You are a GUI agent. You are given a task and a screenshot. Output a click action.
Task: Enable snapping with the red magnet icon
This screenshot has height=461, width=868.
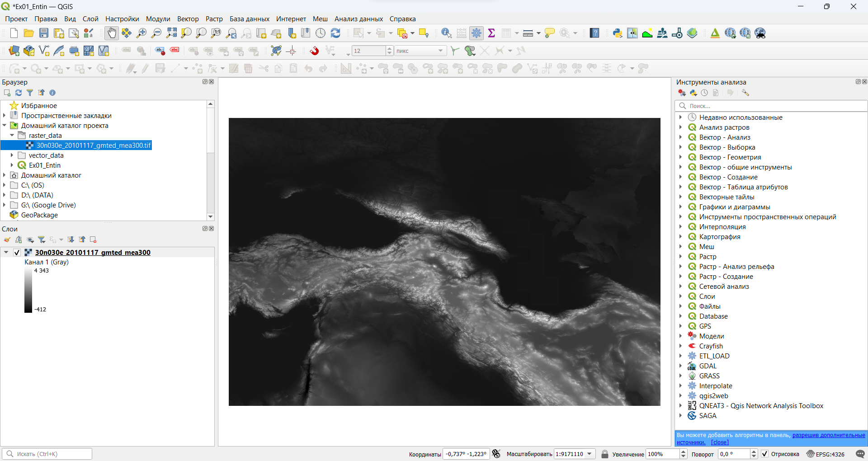coord(314,51)
